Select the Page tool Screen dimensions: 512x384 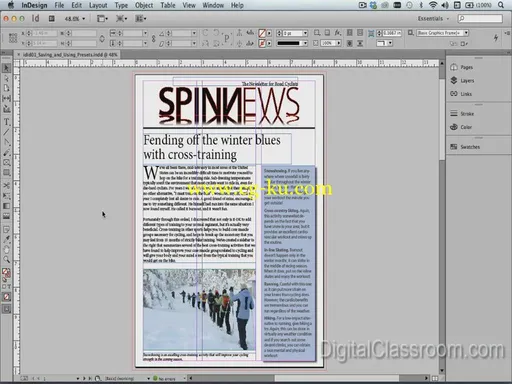6,88
